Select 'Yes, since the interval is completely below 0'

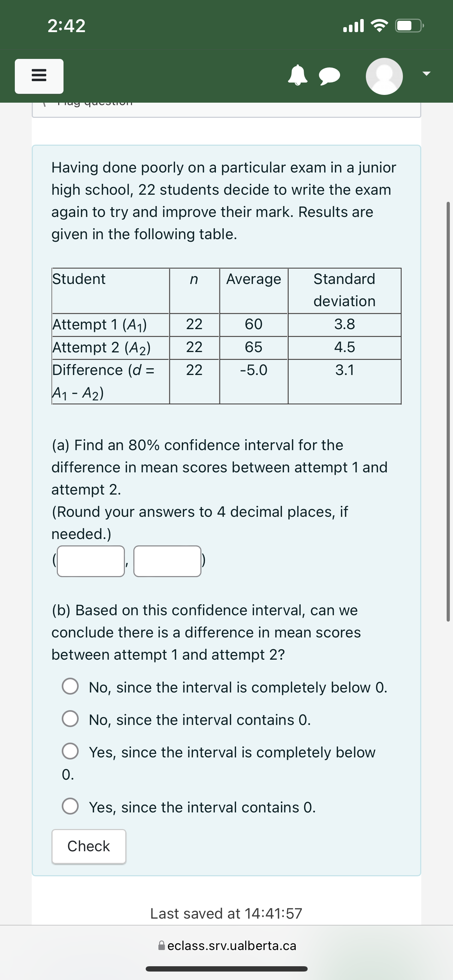coord(70,752)
